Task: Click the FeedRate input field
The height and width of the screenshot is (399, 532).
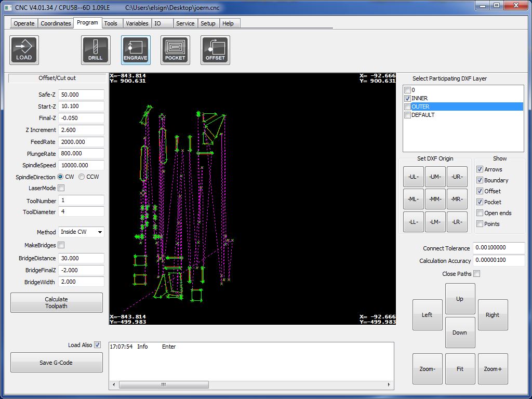Action: coord(81,142)
